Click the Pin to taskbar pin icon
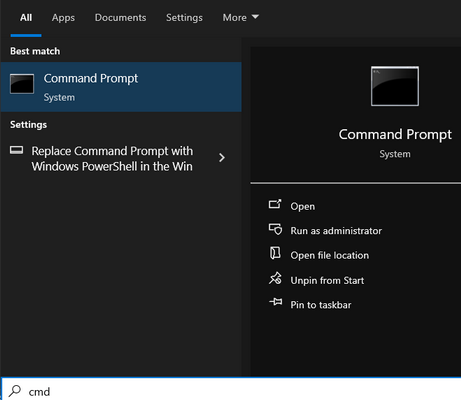The width and height of the screenshot is (461, 400). [276, 302]
